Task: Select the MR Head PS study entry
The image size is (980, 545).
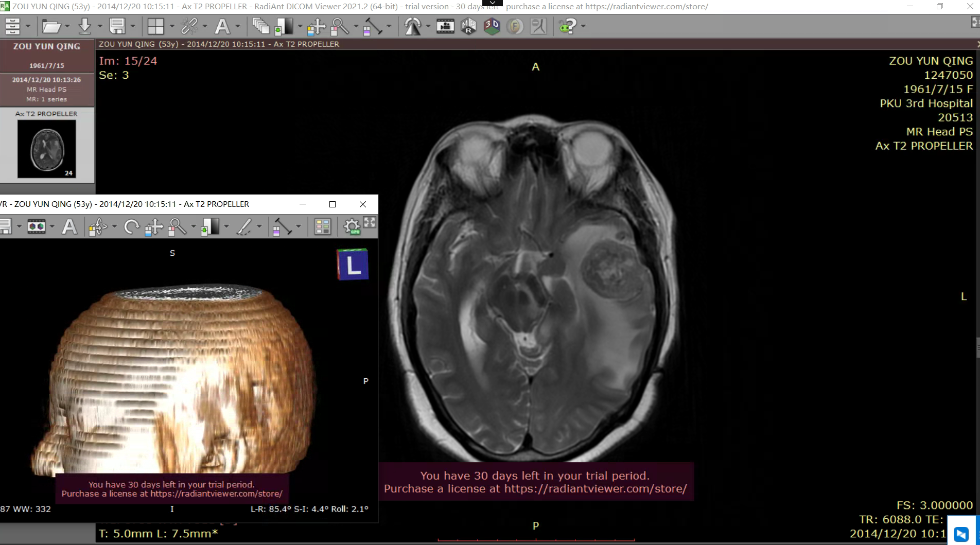Action: [x=47, y=89]
